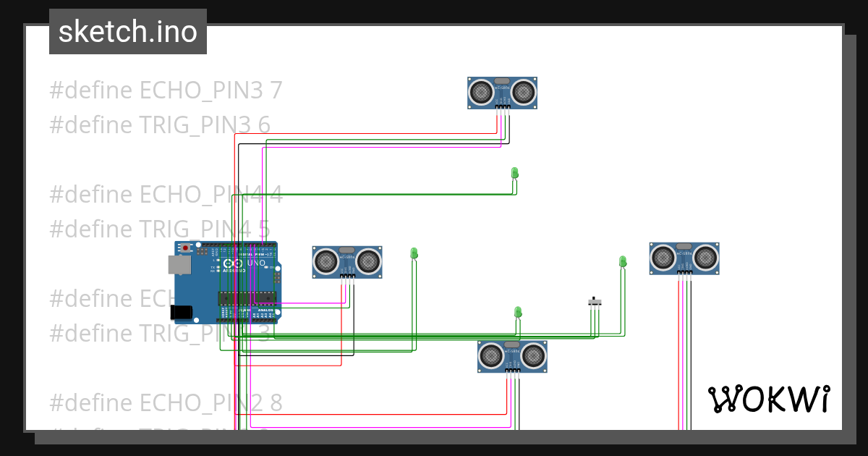
Task: Click the USB connector on the Arduino Uno
Action: (x=179, y=265)
